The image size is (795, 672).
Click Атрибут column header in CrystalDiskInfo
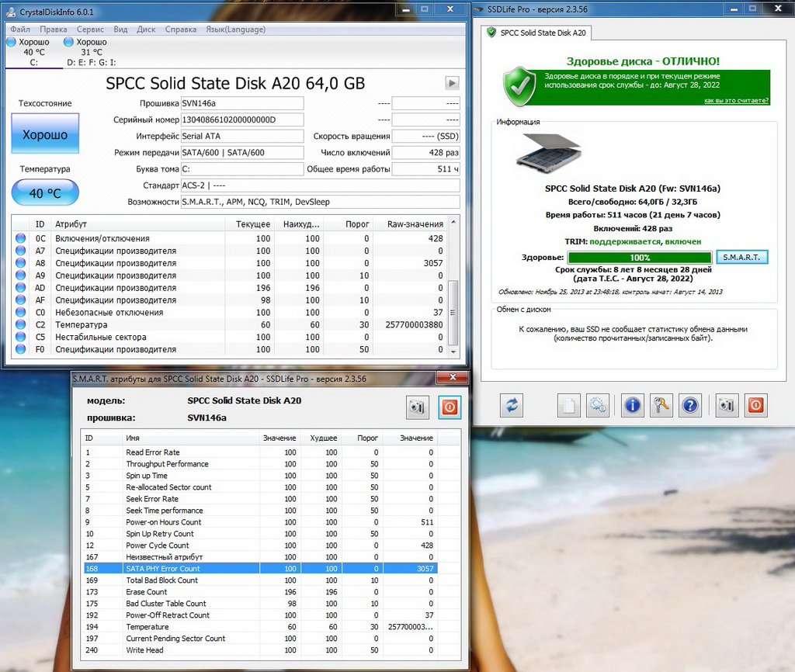click(138, 224)
